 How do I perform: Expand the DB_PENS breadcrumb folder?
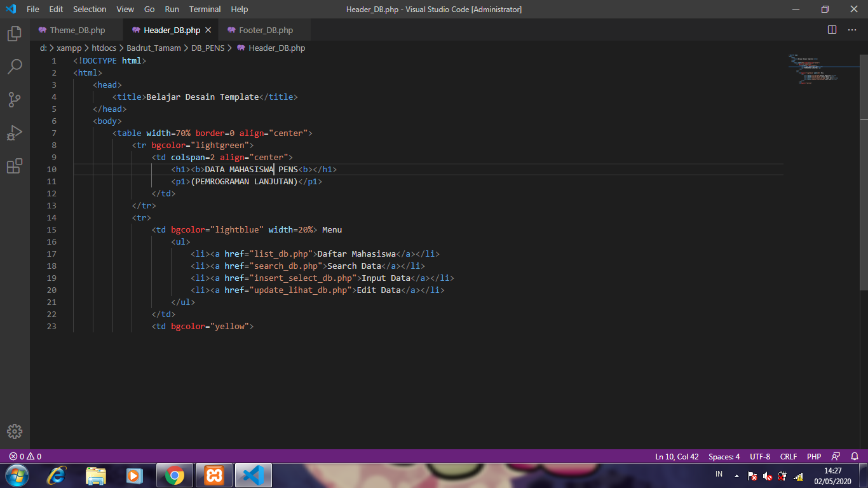[x=208, y=48]
